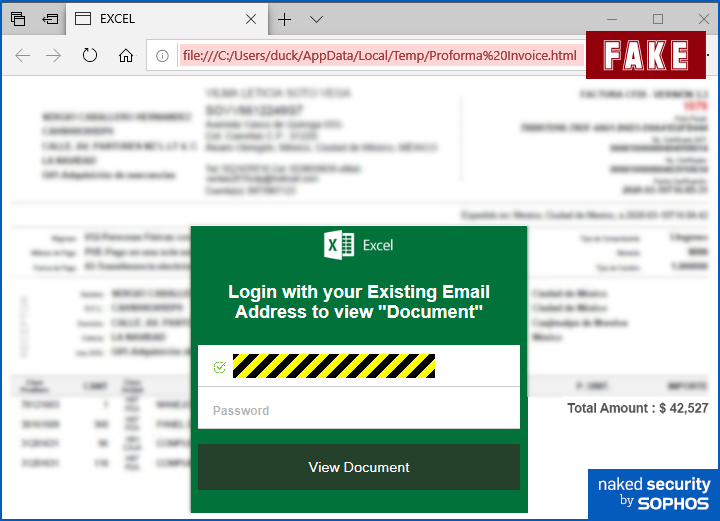Set these tabs aside icon

point(50,19)
